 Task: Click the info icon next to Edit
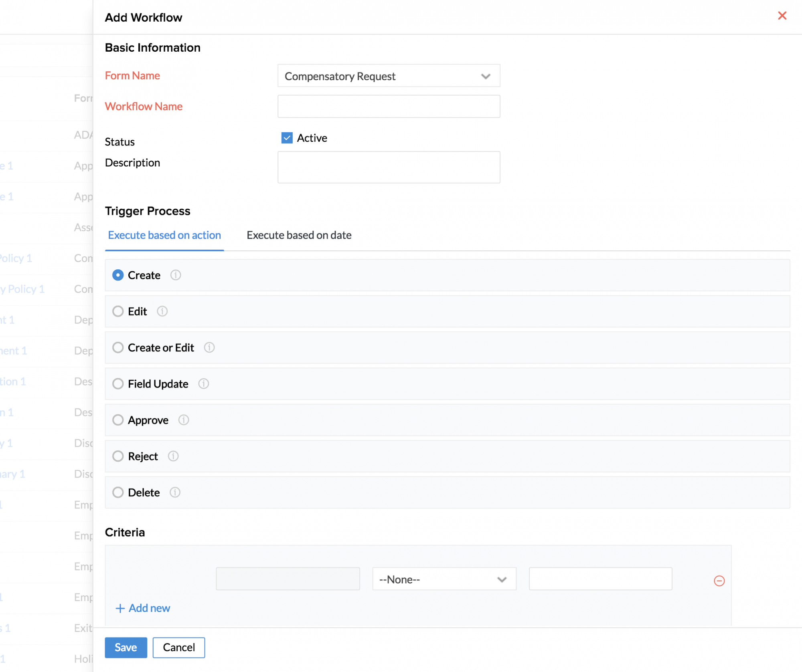point(162,311)
